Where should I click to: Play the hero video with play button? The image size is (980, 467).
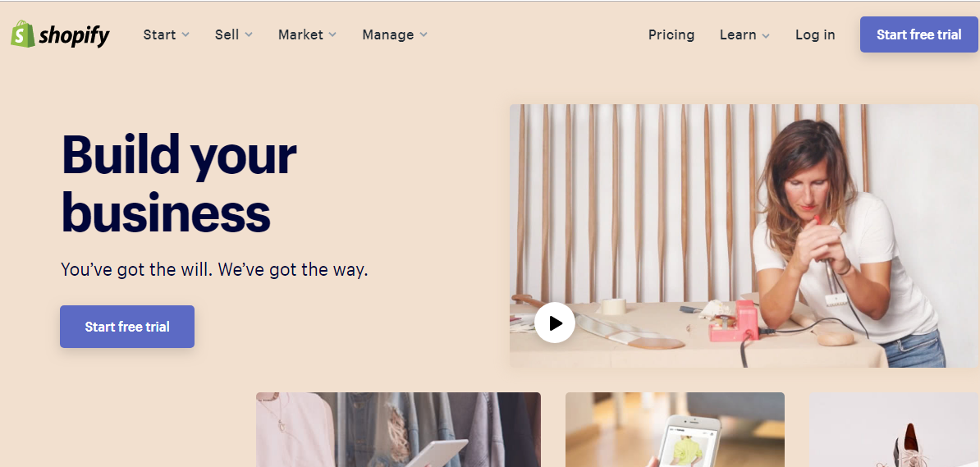coord(554,323)
